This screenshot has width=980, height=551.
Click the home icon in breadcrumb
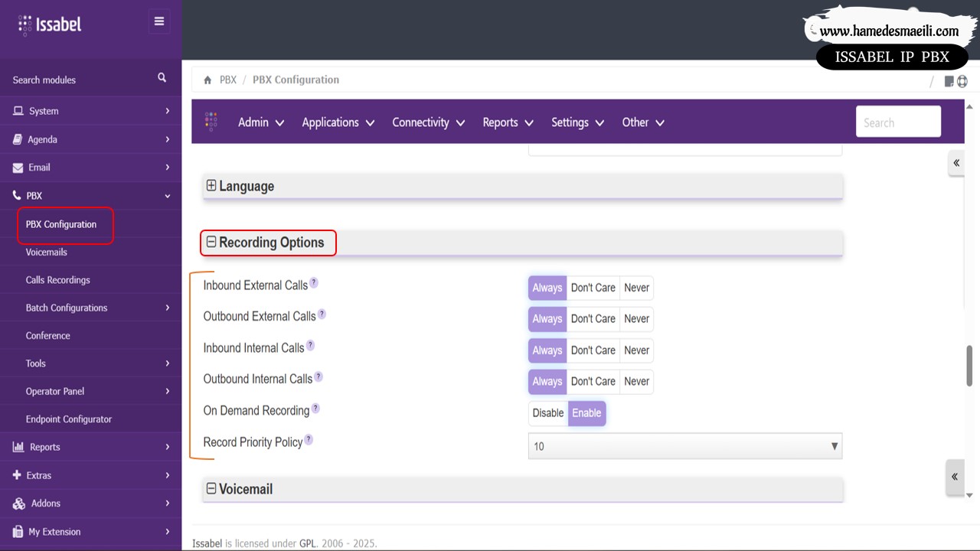[x=207, y=80]
